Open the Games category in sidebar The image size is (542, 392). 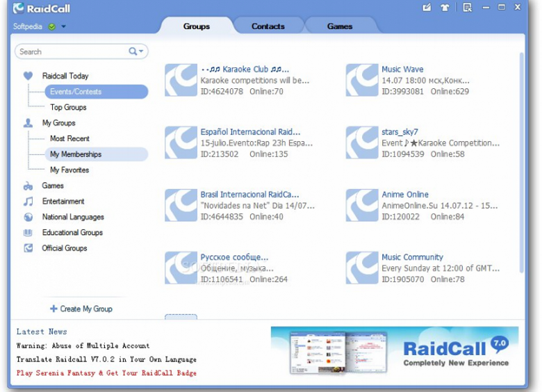53,186
